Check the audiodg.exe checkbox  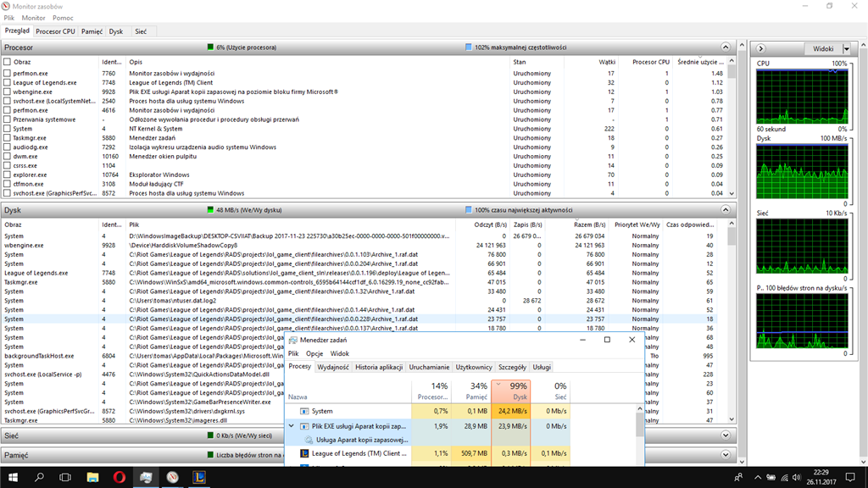click(x=7, y=147)
